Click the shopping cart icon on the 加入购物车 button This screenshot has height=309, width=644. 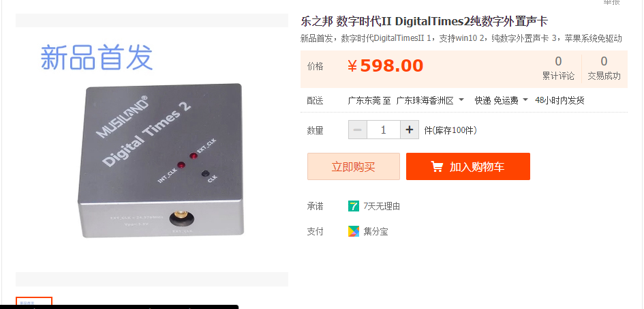(x=437, y=166)
